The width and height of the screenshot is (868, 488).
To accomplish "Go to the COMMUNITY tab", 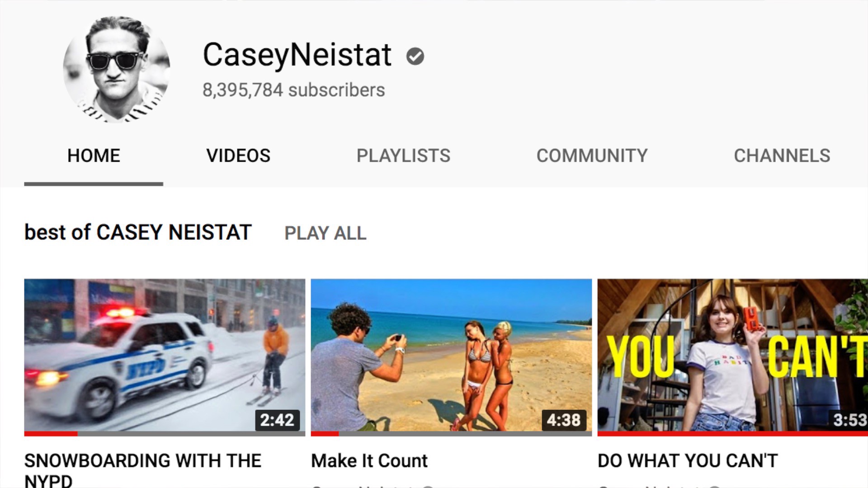I will (592, 156).
